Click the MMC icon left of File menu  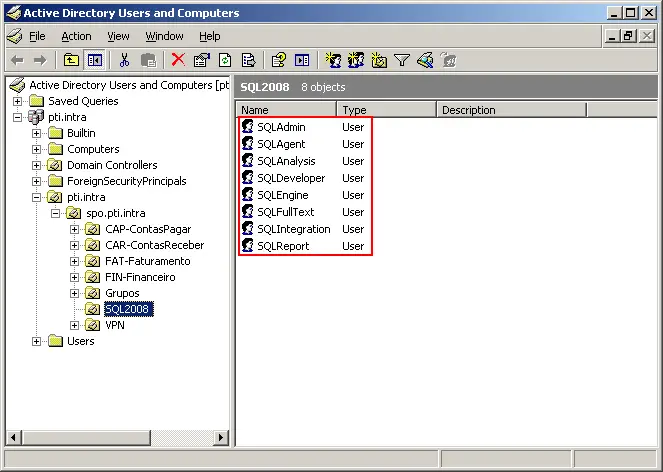click(15, 36)
